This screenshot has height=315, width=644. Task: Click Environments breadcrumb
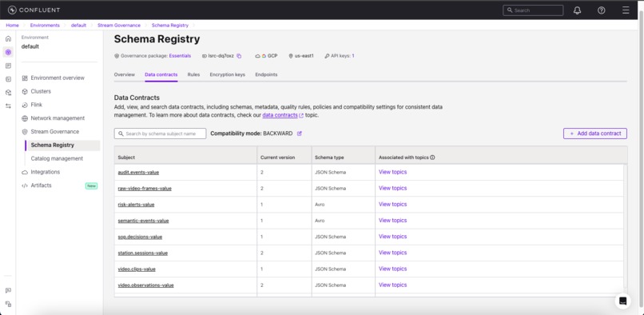45,26
